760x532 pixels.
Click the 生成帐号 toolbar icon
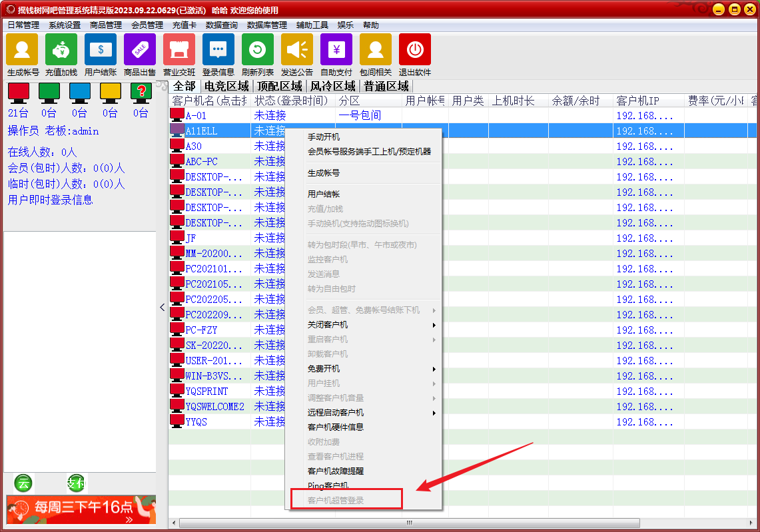click(x=22, y=50)
